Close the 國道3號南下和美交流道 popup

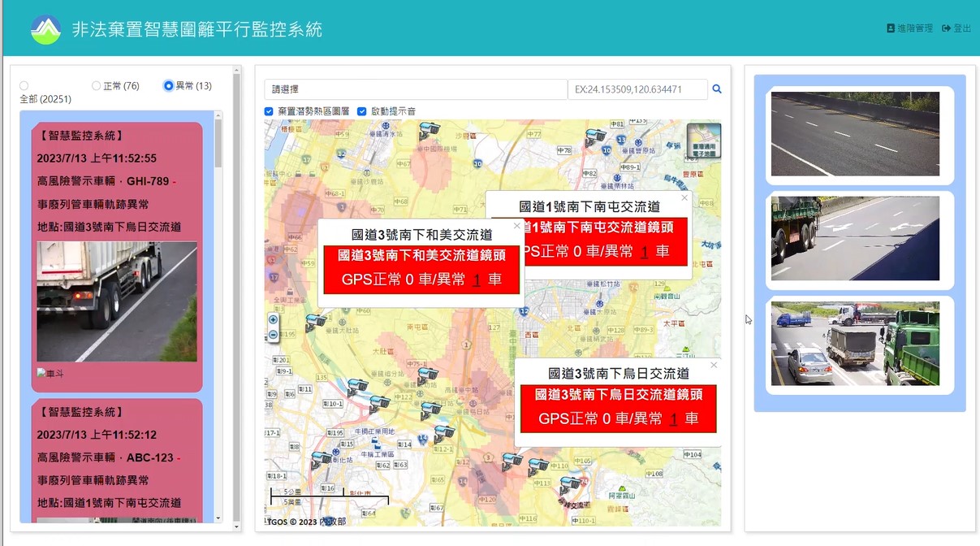(x=517, y=226)
